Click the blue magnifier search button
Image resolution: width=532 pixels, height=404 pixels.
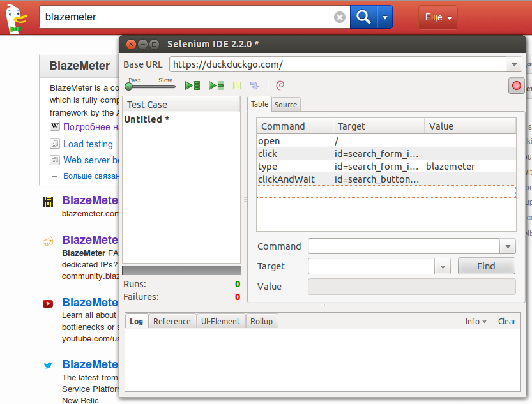pos(363,17)
